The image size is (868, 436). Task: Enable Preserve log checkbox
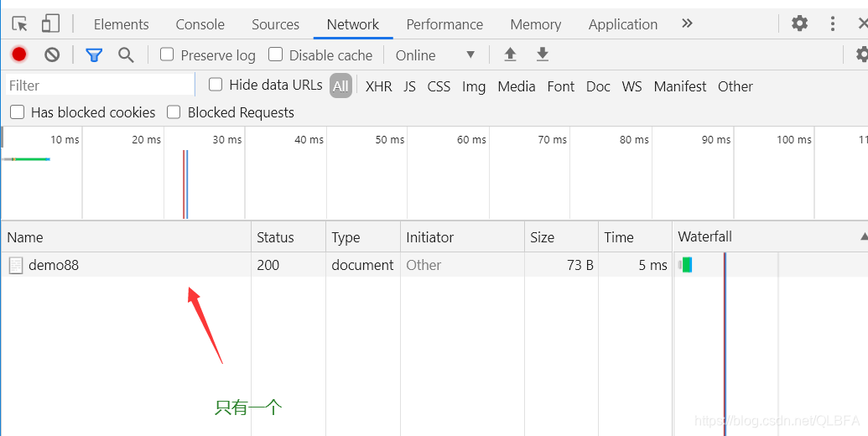pyautogui.click(x=167, y=54)
